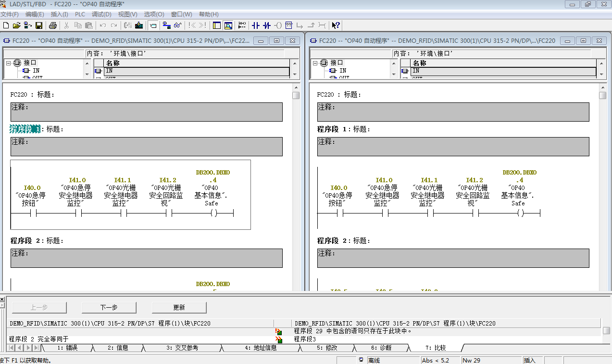This screenshot has width=612, height=364.
Task: Click the Go to next error icon
Action: [203, 25]
